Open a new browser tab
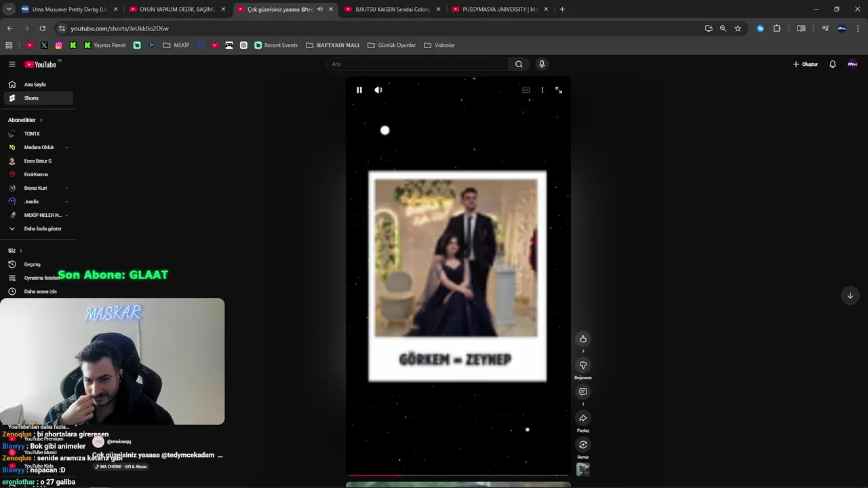This screenshot has width=868, height=488. coord(562,9)
